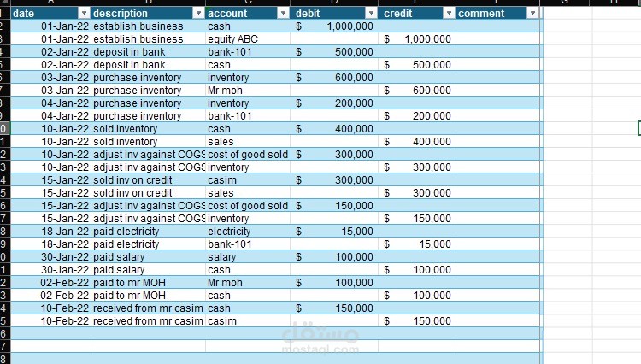The image size is (641, 364).
Task: Select the debit cell showing 300,000 for cost of good sold
Action: (334, 155)
